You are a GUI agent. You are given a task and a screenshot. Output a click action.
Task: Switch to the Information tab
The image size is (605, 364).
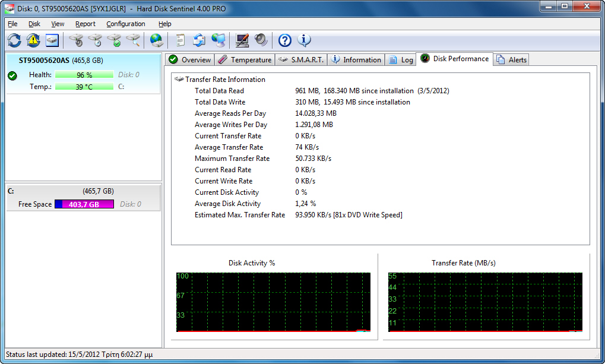356,60
